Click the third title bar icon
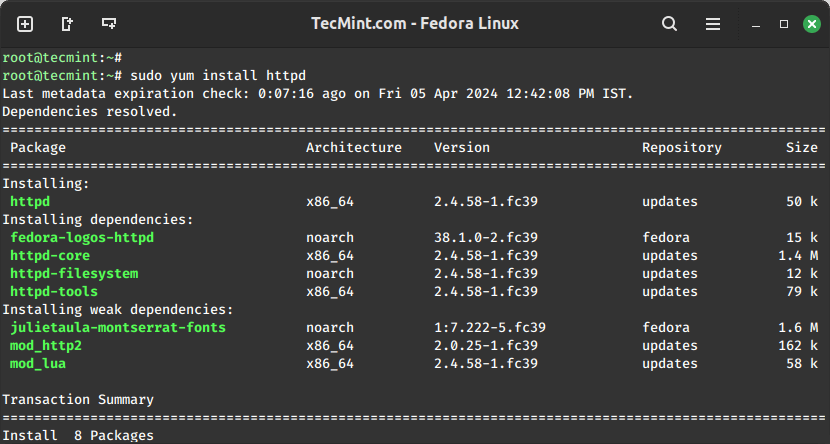 coord(109,23)
